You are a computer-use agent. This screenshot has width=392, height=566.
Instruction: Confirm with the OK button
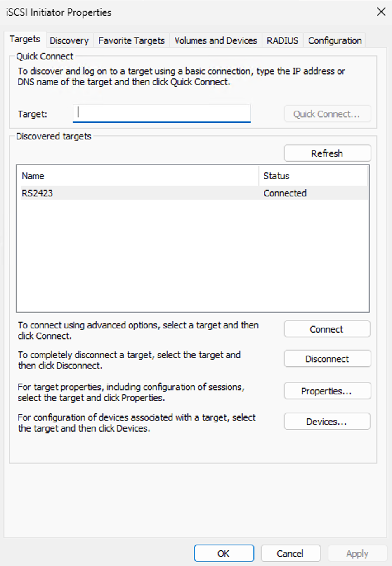(224, 553)
